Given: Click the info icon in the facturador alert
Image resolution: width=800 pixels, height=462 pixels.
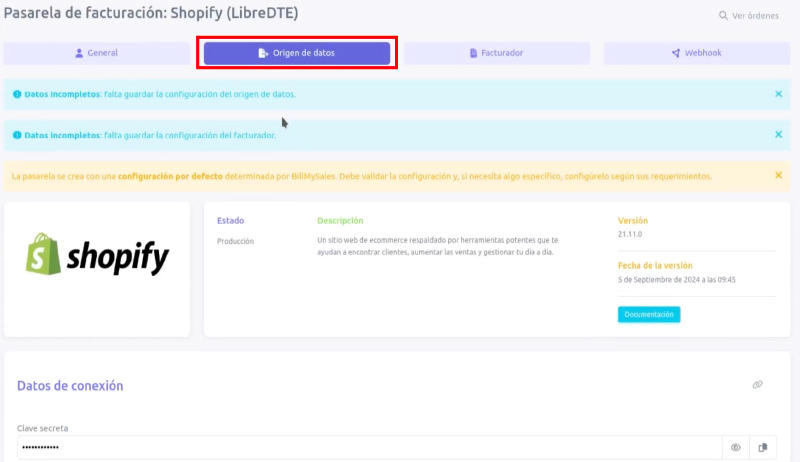Looking at the screenshot, I should point(17,135).
